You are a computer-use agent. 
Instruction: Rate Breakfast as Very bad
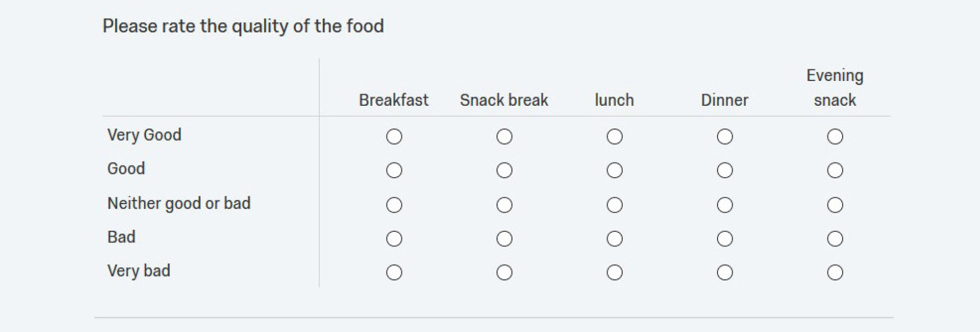click(394, 273)
